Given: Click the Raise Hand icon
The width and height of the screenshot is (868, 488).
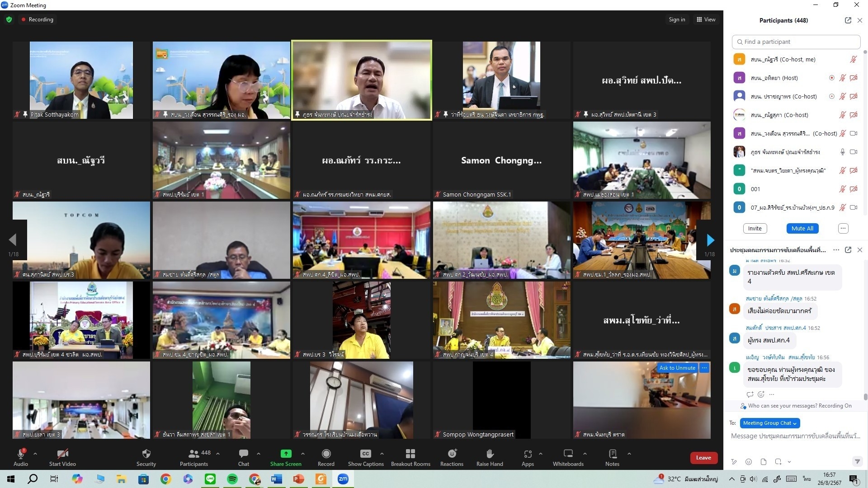Looking at the screenshot, I should [490, 454].
